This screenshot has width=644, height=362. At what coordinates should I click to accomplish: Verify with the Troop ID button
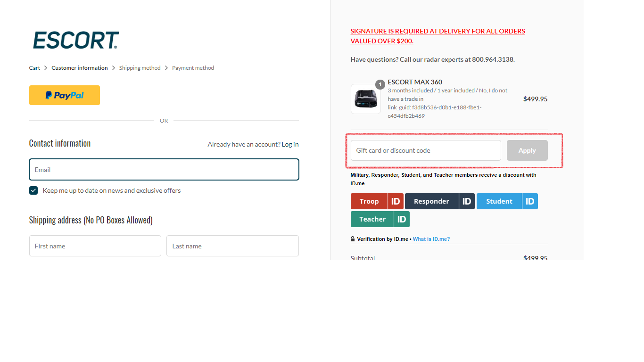tap(377, 201)
